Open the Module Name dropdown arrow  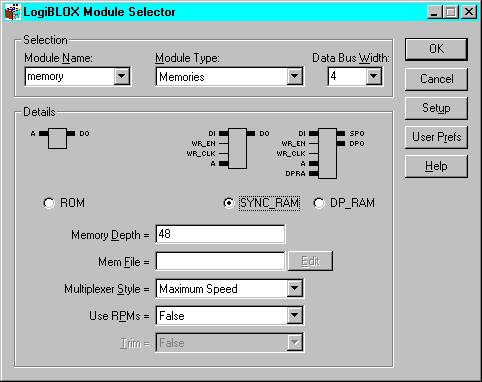coord(122,76)
